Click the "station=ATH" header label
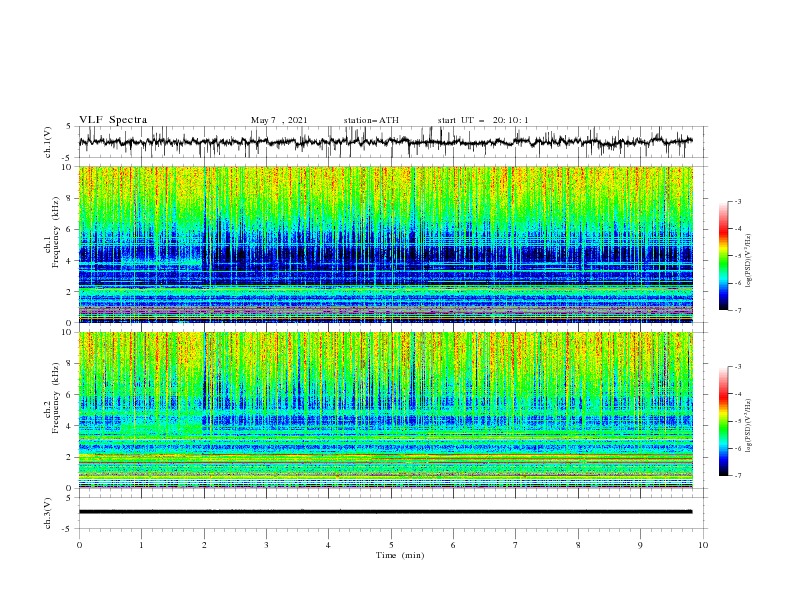 coord(371,120)
